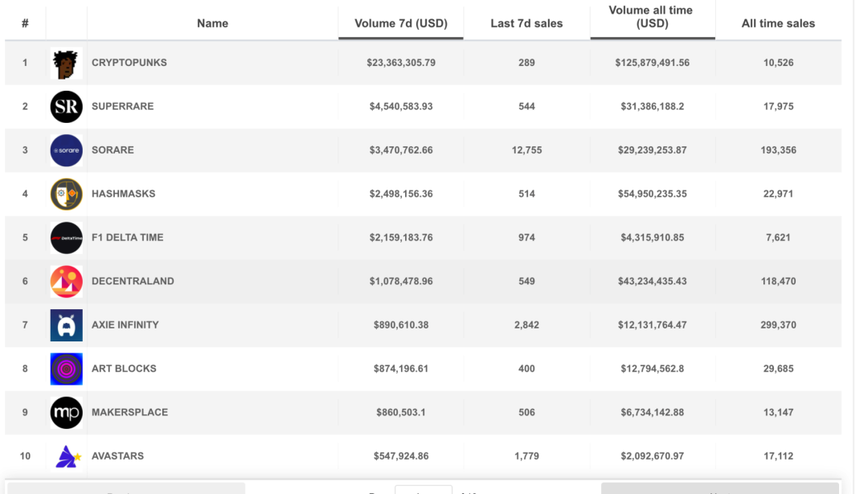Click MakersPlace all-time volume $6,734,142.88

pyautogui.click(x=652, y=412)
